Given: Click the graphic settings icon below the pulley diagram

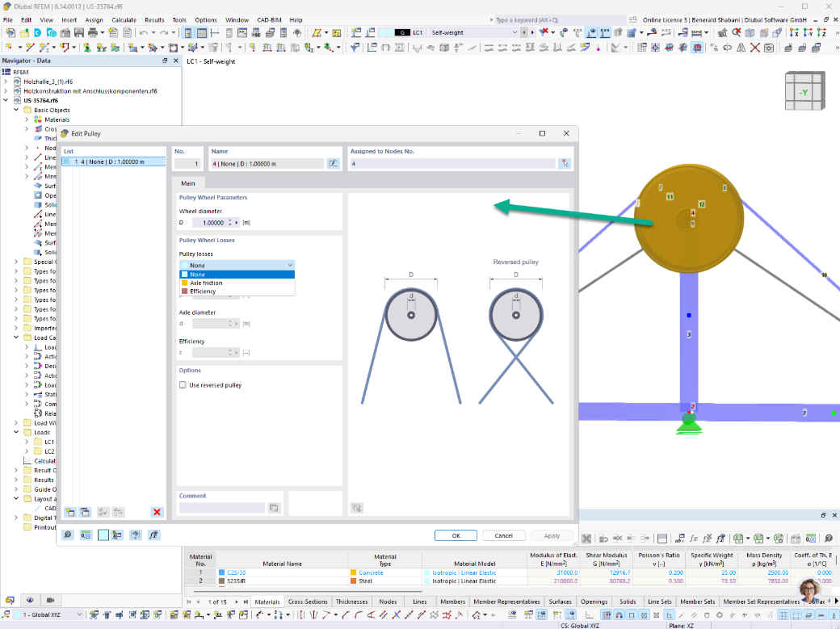Looking at the screenshot, I should pyautogui.click(x=357, y=507).
